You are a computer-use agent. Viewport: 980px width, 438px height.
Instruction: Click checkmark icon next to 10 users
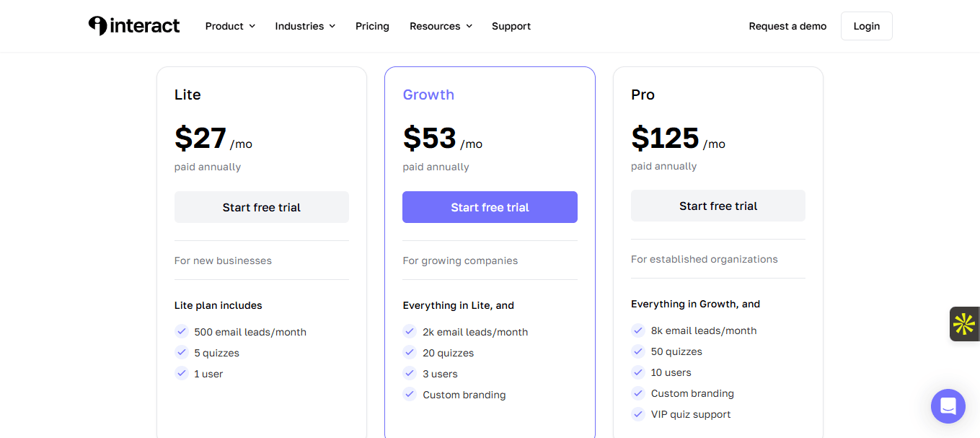pyautogui.click(x=638, y=372)
